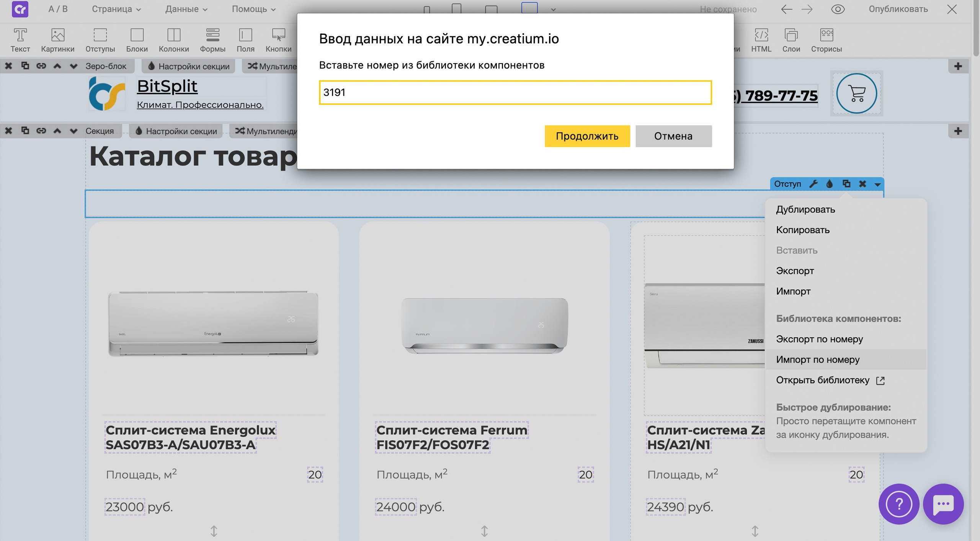Click the 23000 price value
The width and height of the screenshot is (980, 541).
pos(125,507)
